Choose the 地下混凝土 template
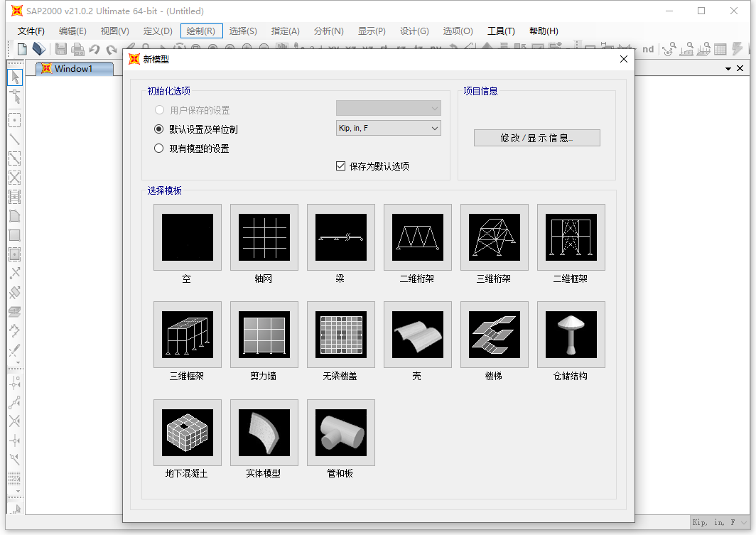756x535 pixels. pos(188,433)
